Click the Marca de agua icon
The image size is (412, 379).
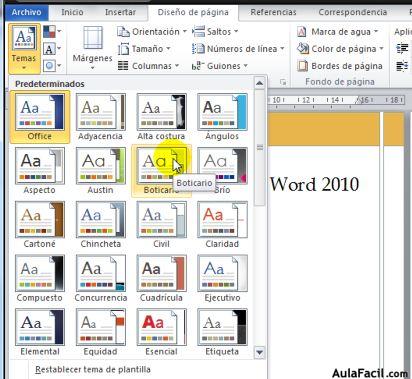coord(302,32)
